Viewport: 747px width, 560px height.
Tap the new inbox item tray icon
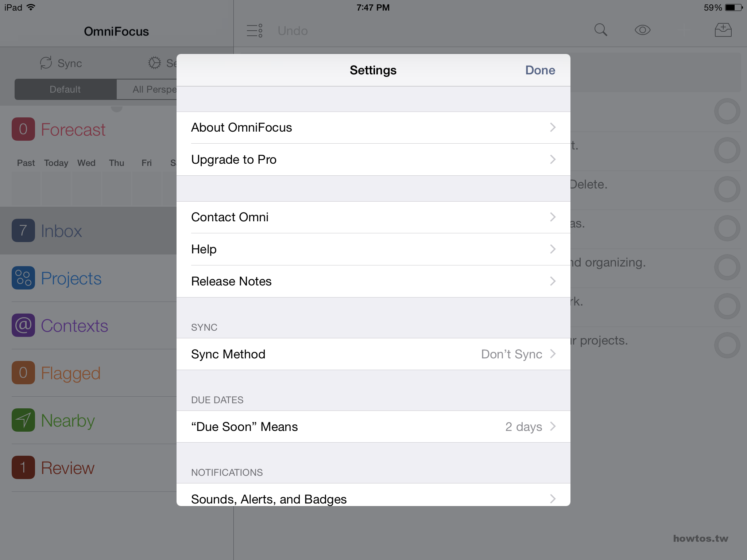[723, 30]
